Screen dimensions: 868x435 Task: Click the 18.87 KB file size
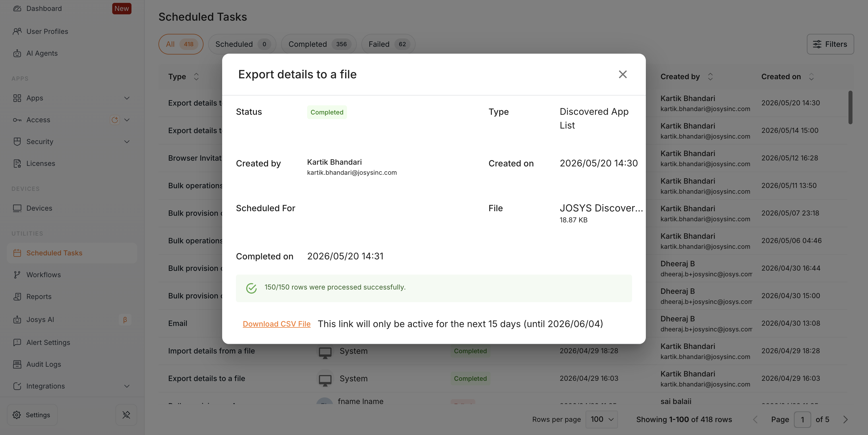[573, 220]
